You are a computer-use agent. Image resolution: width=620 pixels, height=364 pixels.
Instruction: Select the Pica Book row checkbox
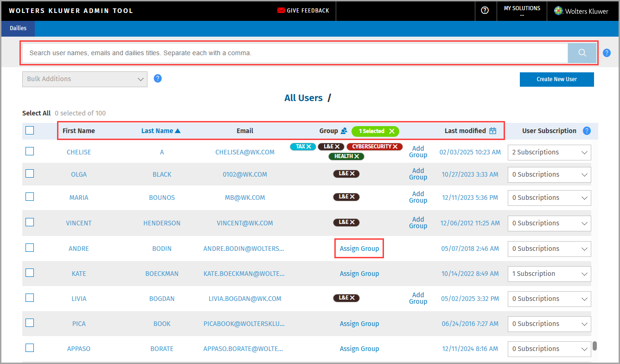point(30,322)
